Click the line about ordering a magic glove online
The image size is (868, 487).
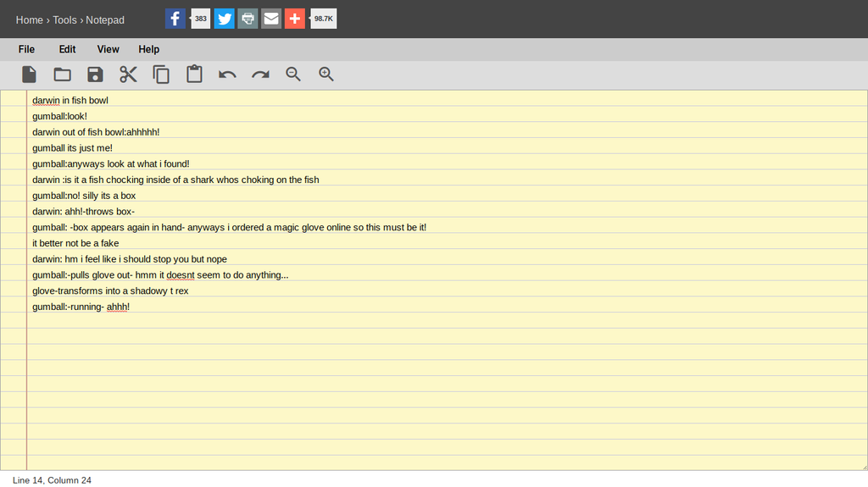point(229,228)
